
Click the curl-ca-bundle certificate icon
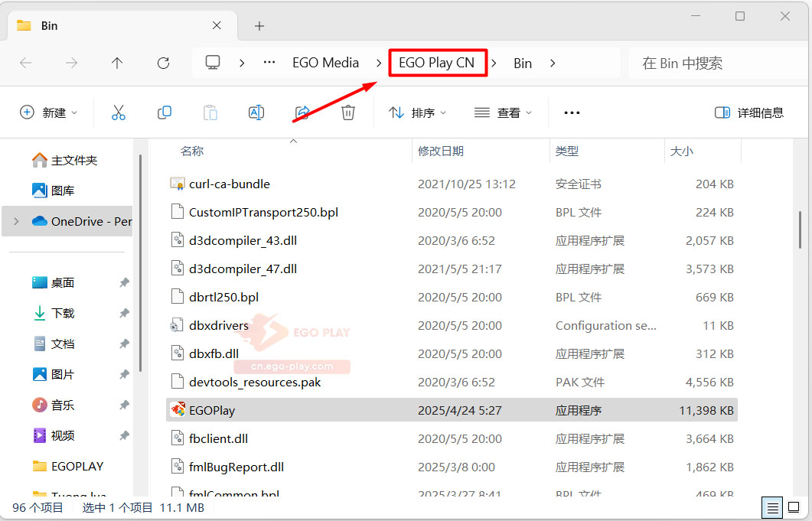click(178, 184)
